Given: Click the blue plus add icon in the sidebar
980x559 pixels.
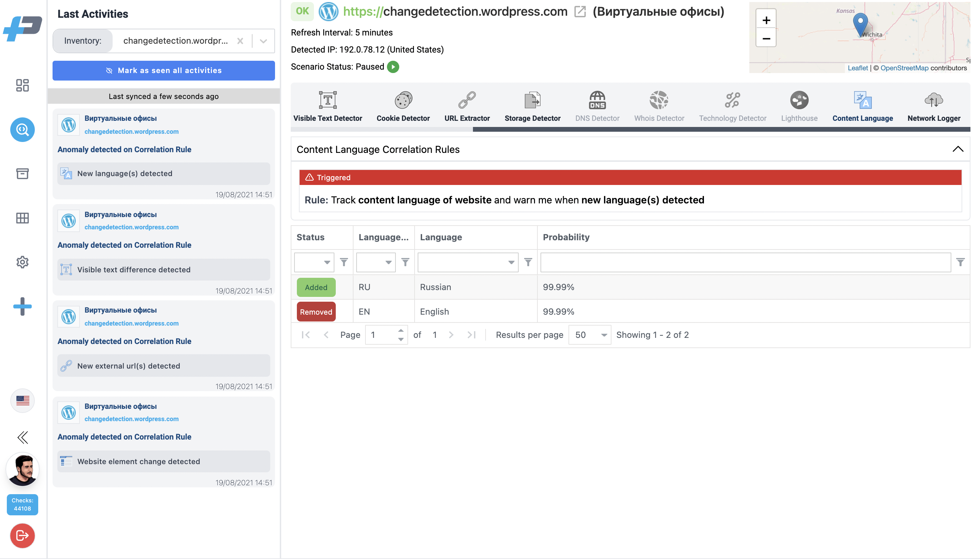Looking at the screenshot, I should (22, 306).
